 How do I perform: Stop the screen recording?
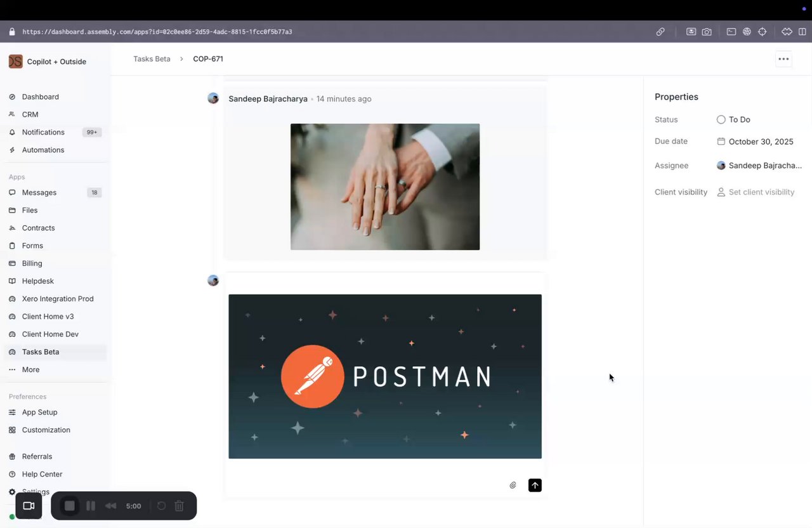(70, 506)
